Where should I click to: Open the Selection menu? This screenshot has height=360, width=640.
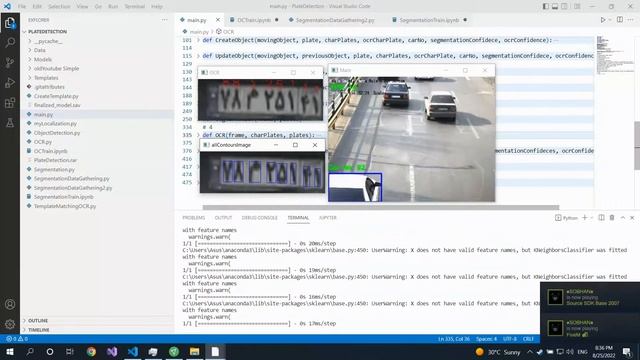click(x=59, y=7)
